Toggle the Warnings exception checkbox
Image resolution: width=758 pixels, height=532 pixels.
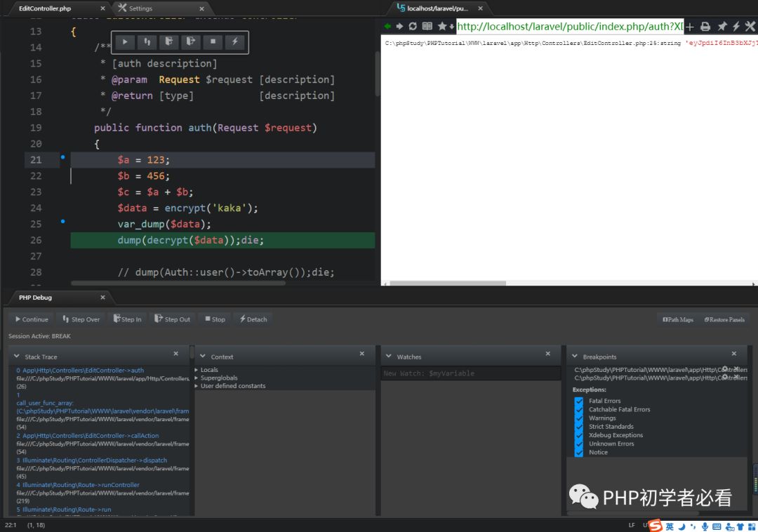pos(579,418)
